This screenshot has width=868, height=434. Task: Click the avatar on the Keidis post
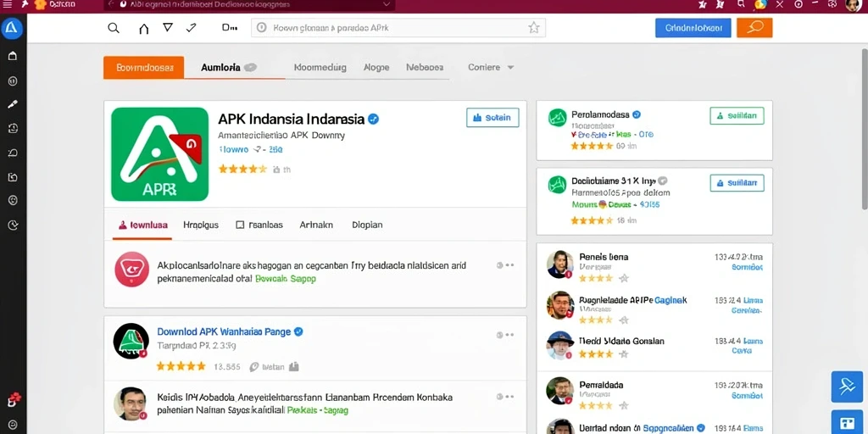(131, 404)
